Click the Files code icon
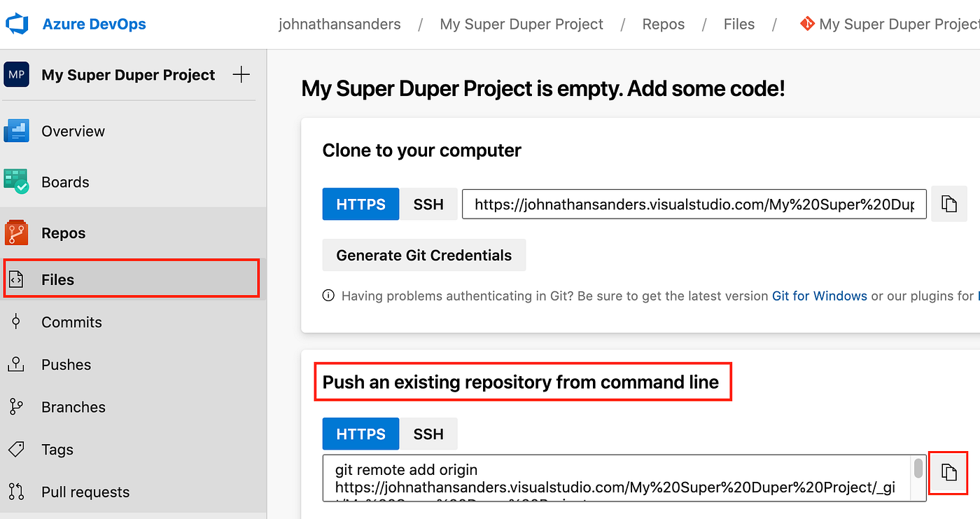The height and width of the screenshot is (519, 980). 16,279
